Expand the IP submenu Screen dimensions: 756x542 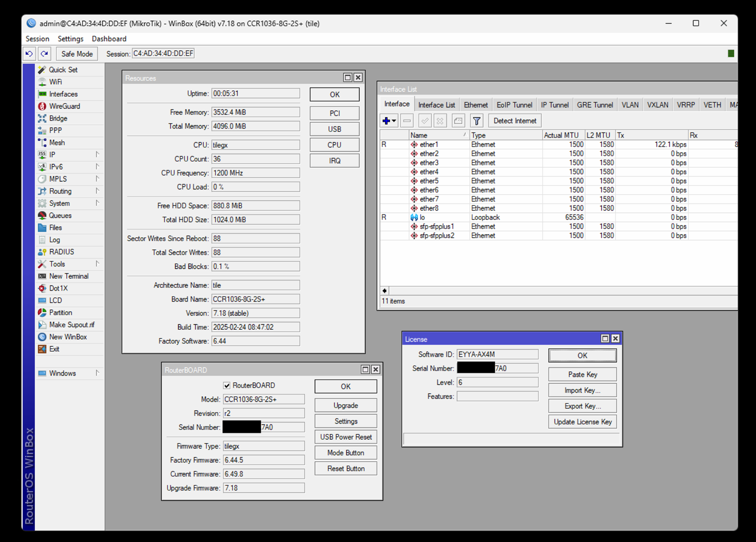click(97, 155)
